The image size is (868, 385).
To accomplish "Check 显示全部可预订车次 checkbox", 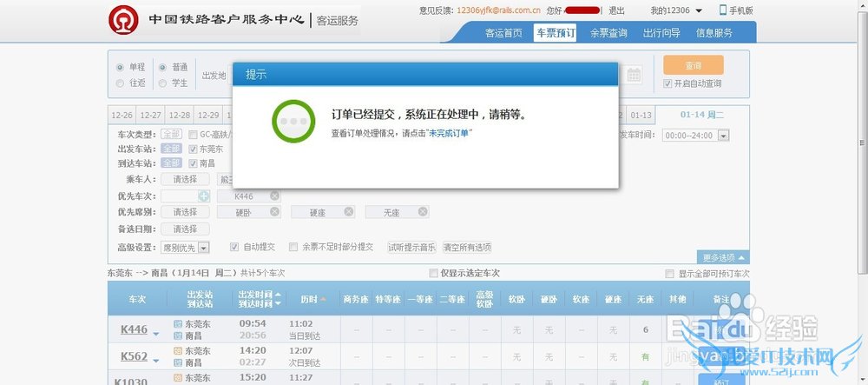I will pos(670,274).
